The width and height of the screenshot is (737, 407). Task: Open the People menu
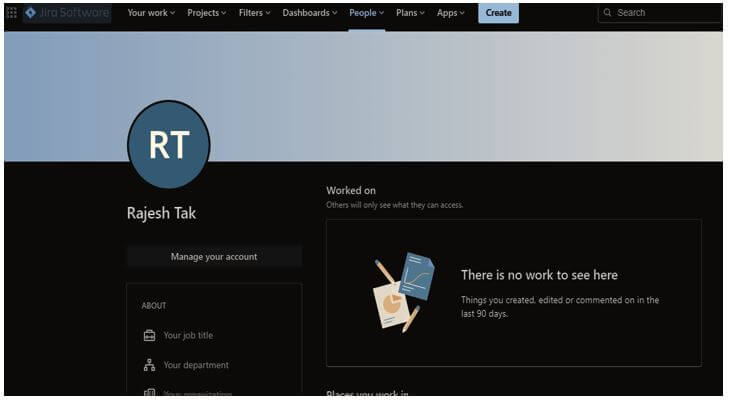[x=366, y=13]
